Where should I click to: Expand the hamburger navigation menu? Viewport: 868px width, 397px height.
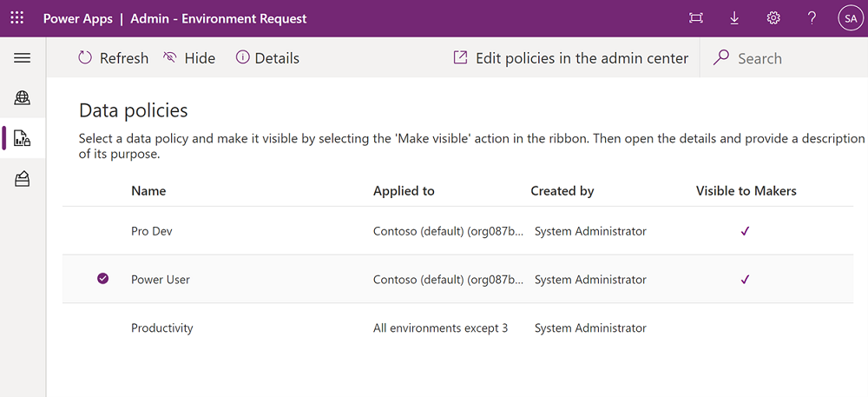point(23,58)
